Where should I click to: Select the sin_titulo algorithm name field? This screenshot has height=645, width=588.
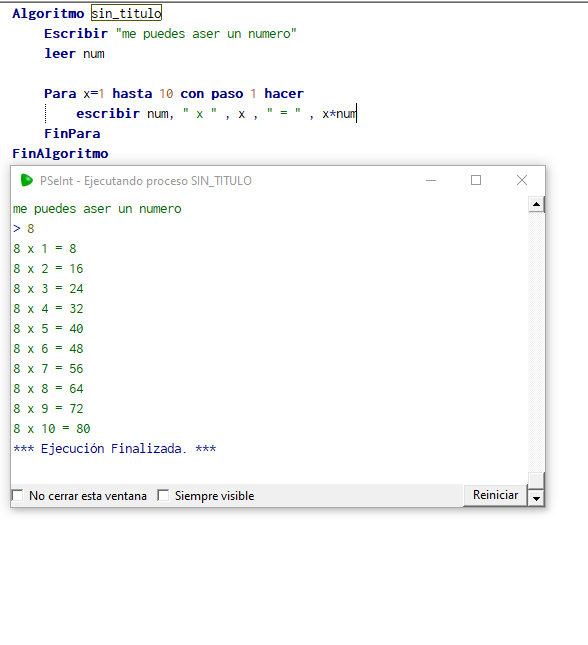(x=126, y=13)
